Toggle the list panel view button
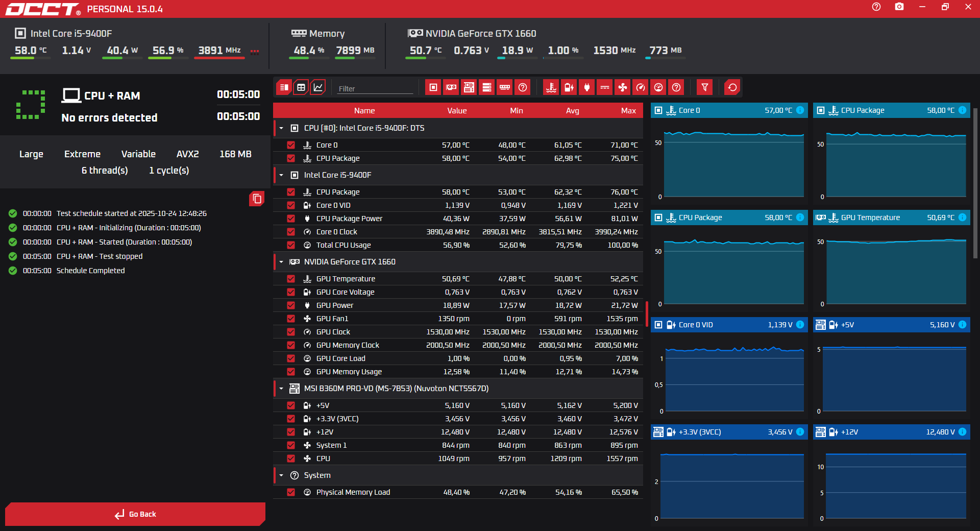This screenshot has height=531, width=980. click(284, 87)
